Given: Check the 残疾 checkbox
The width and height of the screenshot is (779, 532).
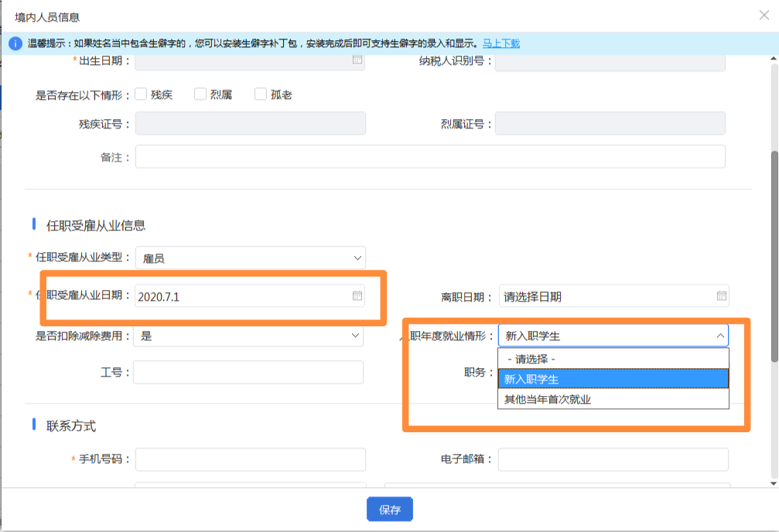Looking at the screenshot, I should 141,94.
